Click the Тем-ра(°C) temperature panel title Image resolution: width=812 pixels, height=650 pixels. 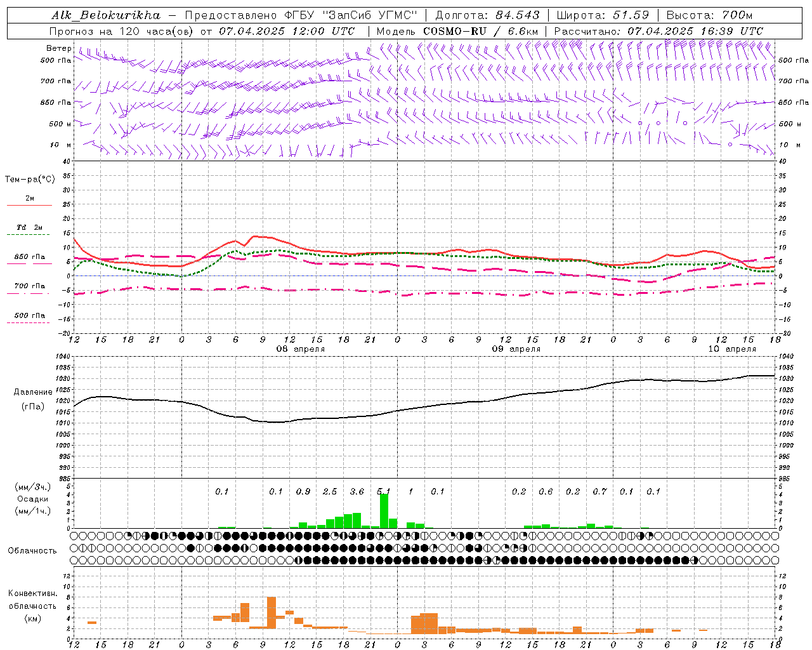30,180
